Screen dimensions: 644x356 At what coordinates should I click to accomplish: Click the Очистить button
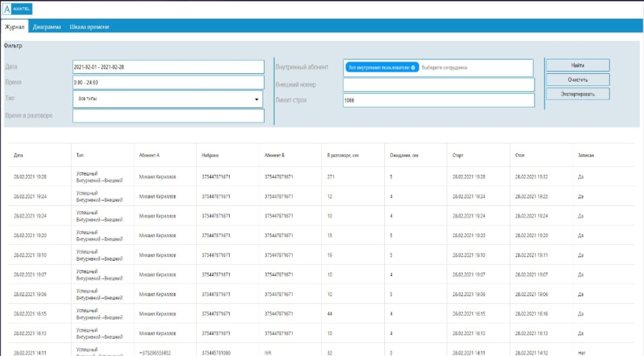[577, 80]
